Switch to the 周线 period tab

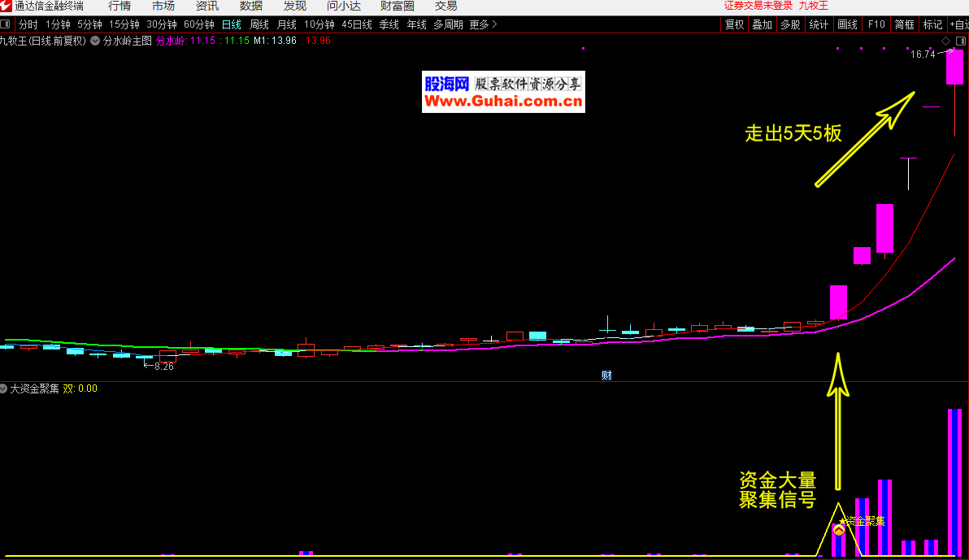tap(259, 24)
